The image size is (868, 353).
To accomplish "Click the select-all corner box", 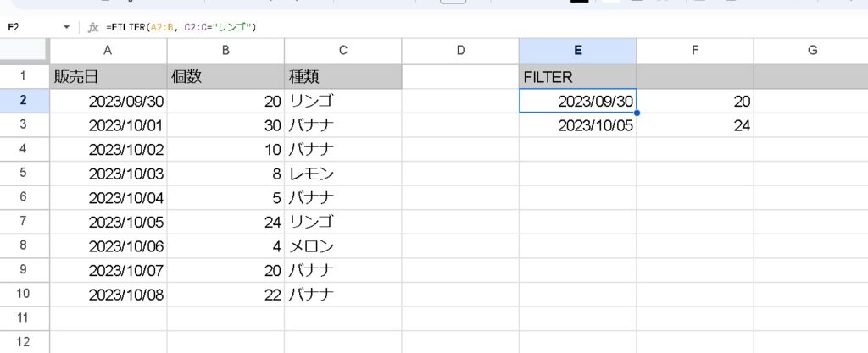I will click(x=24, y=51).
